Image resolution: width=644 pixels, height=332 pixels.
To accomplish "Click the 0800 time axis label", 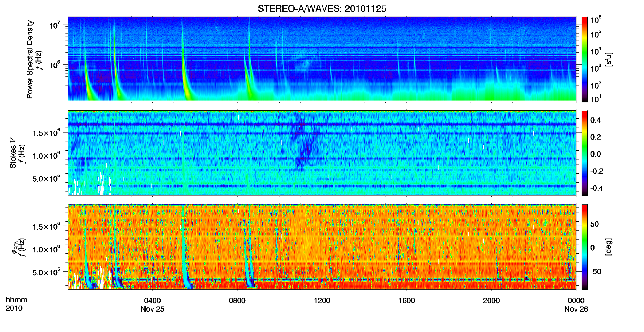I will tap(237, 301).
